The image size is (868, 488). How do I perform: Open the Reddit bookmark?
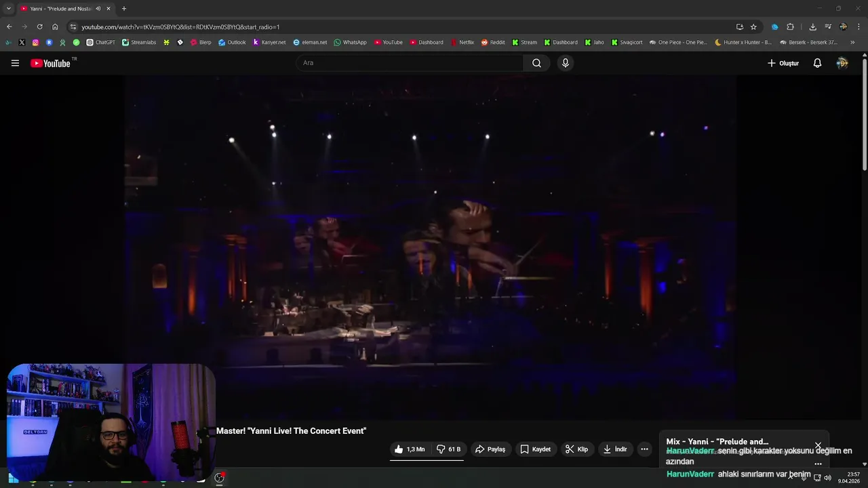pyautogui.click(x=493, y=42)
